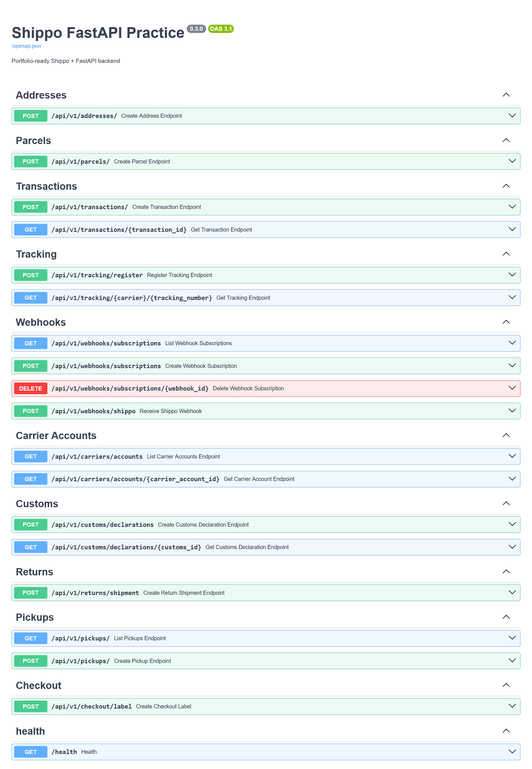Collapse the Parcels section chevron
Viewport: 532px width, 769px height.
(506, 140)
